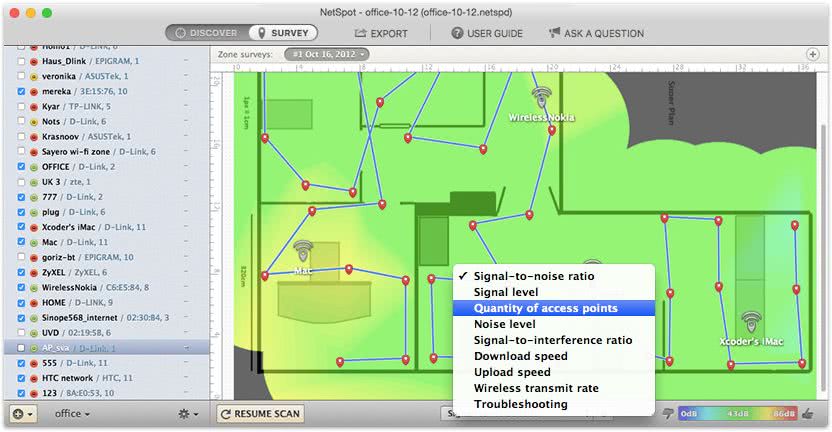Select the 123 / 8A:E0:53 row

pyautogui.click(x=106, y=393)
